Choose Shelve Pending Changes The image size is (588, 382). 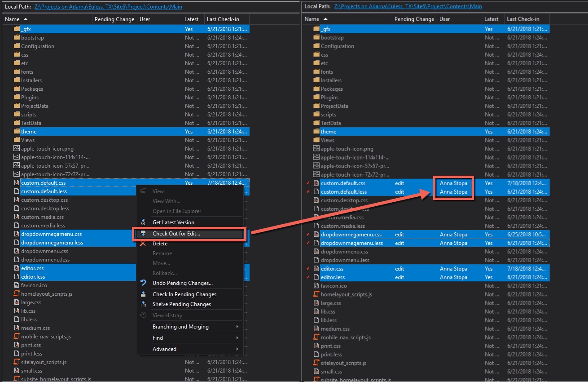pos(182,304)
